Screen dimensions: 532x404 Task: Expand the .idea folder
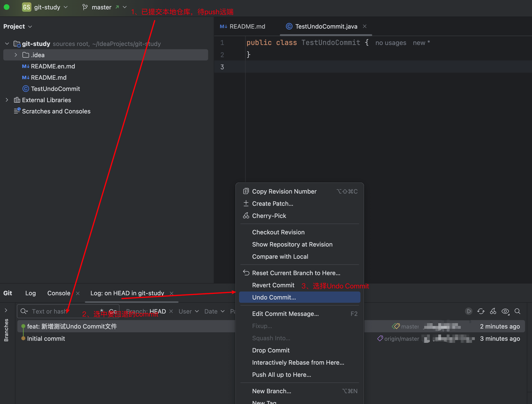tap(16, 55)
